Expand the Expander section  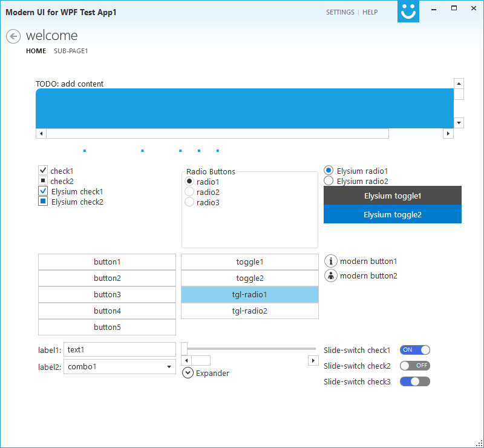pyautogui.click(x=188, y=373)
